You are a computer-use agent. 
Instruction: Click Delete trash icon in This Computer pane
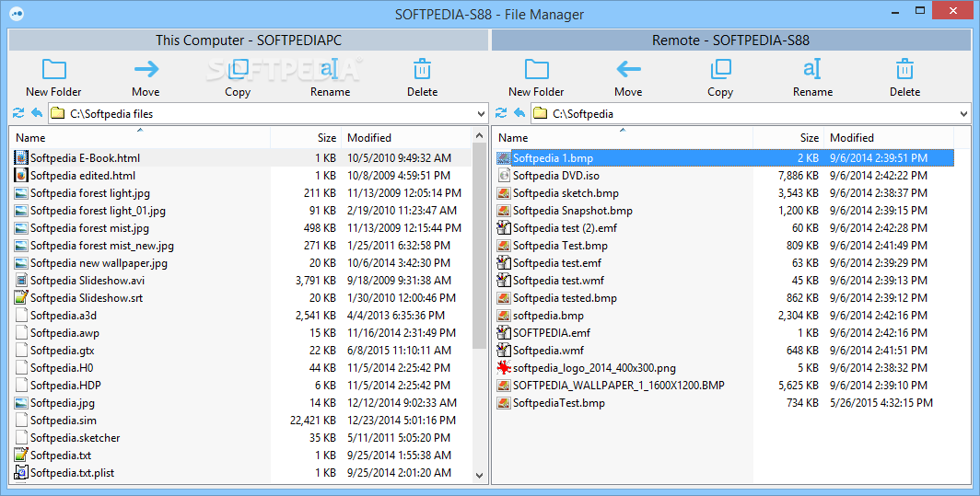[x=422, y=69]
